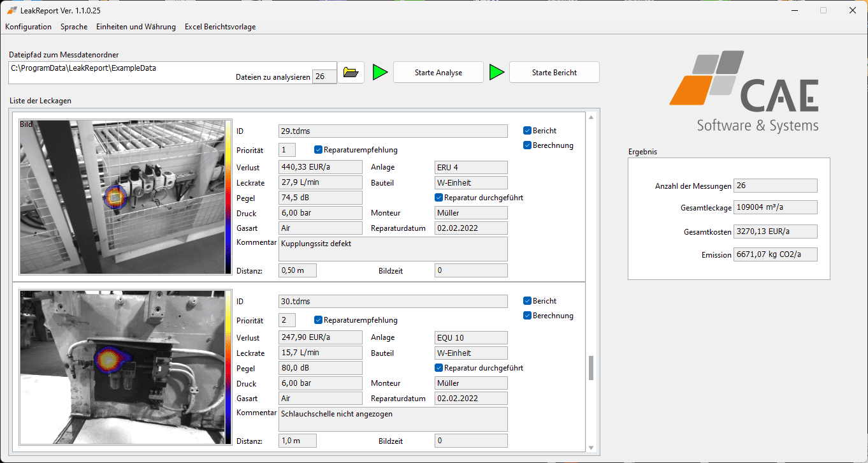Toggle Reparaturempfehlung for 30.tdms entry
868x463 pixels.
pyautogui.click(x=318, y=320)
